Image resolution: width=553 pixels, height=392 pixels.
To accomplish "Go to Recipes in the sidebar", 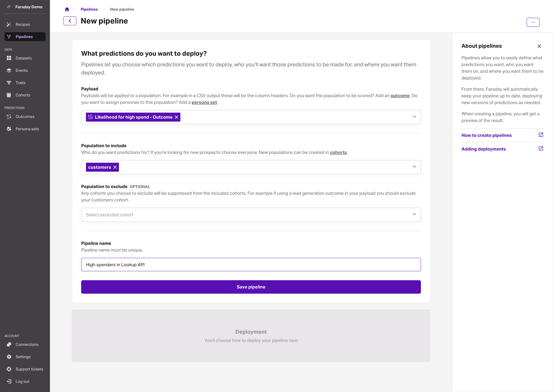I will click(x=23, y=24).
